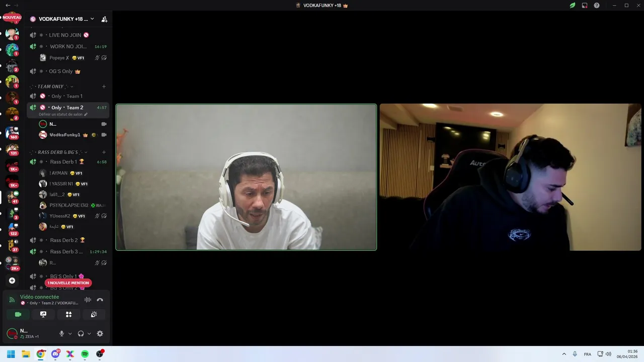Add a channel to RASS DERB & BG'S
This screenshot has width=644, height=362.
[x=104, y=152]
